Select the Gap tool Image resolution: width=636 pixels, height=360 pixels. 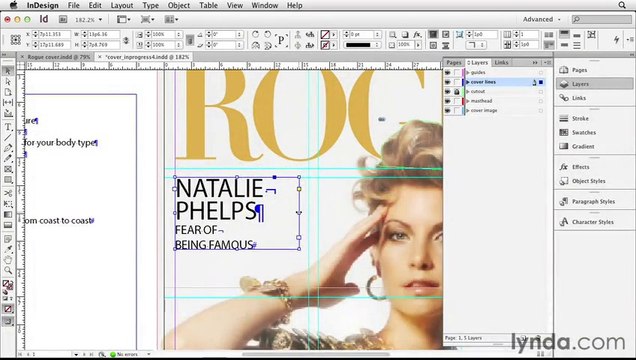8,103
